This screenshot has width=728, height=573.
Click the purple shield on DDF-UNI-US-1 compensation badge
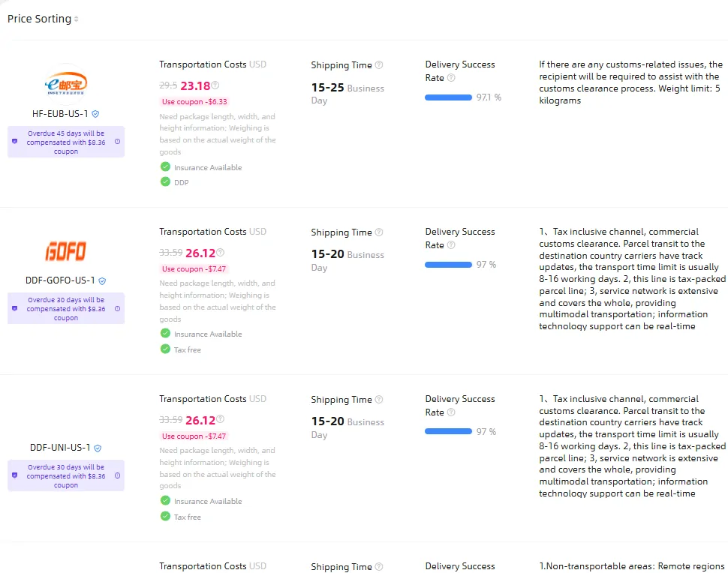pyautogui.click(x=15, y=475)
